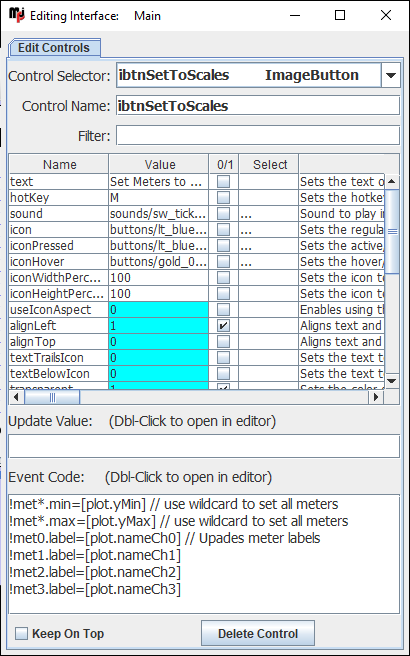Viewport: 410px width, 656px height.
Task: Select the 'useIconAspect' property name cell
Action: pyautogui.click(x=59, y=310)
